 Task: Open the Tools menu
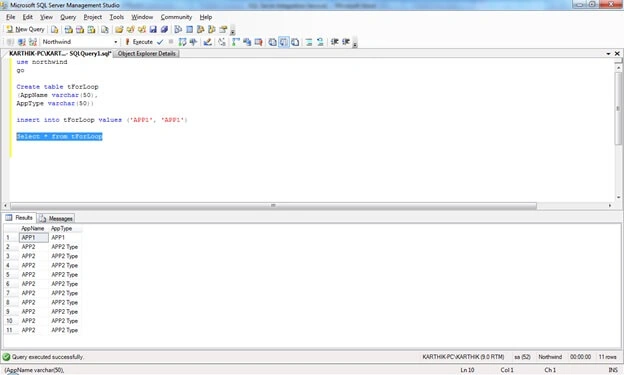click(x=117, y=17)
